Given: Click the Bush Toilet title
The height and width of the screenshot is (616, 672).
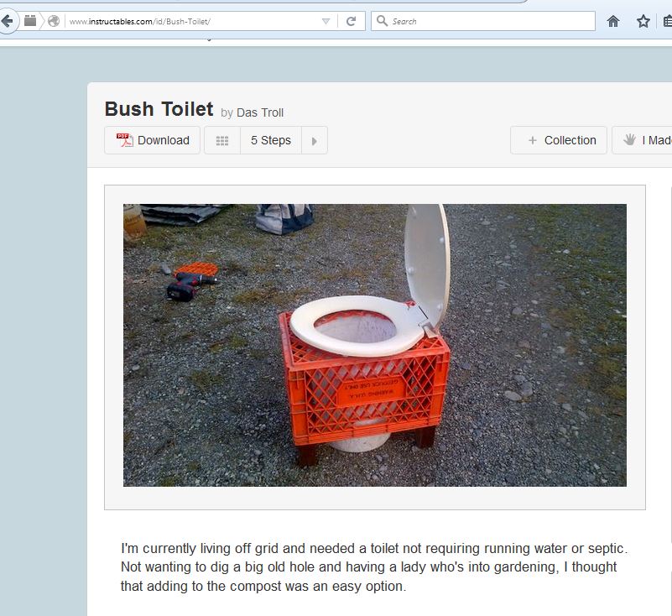Looking at the screenshot, I should tap(159, 109).
